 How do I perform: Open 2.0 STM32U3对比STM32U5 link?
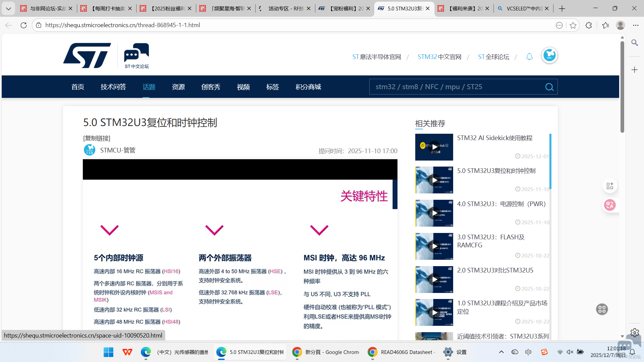click(x=495, y=270)
